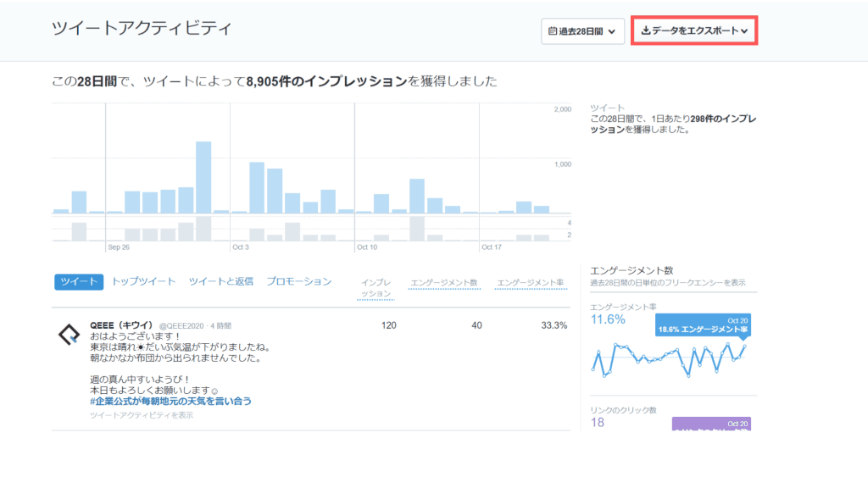868x488 pixels.
Task: Click the 4 時間 tweet timestamp
Action: tap(221, 326)
